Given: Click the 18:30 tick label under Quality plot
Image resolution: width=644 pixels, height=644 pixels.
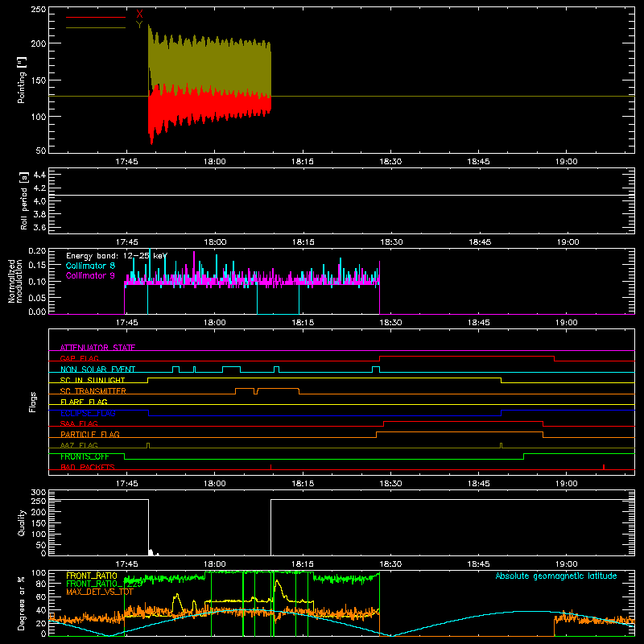Looking at the screenshot, I should point(390,564).
